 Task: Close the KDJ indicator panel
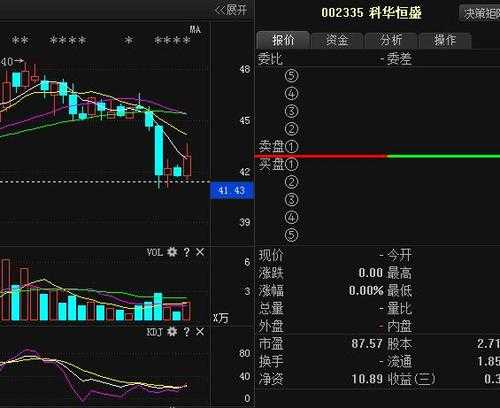coord(200,332)
